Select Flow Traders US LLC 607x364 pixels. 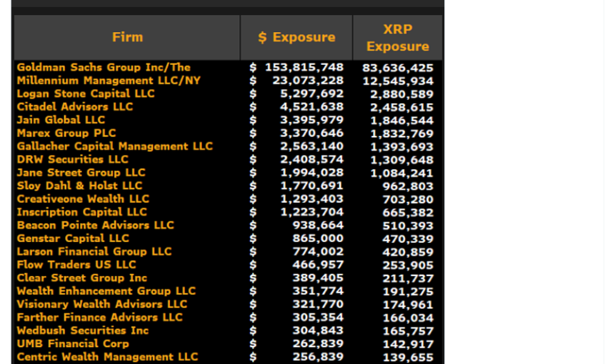click(x=76, y=265)
